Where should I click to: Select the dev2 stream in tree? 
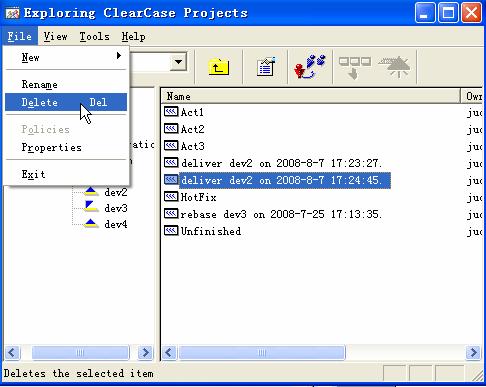pyautogui.click(x=116, y=192)
